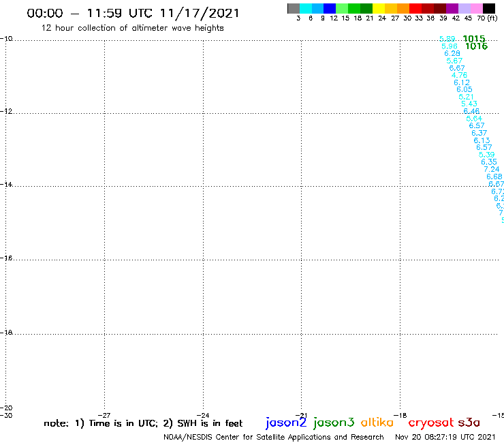Pick the pink swatch in the color scale

(x=476, y=8)
